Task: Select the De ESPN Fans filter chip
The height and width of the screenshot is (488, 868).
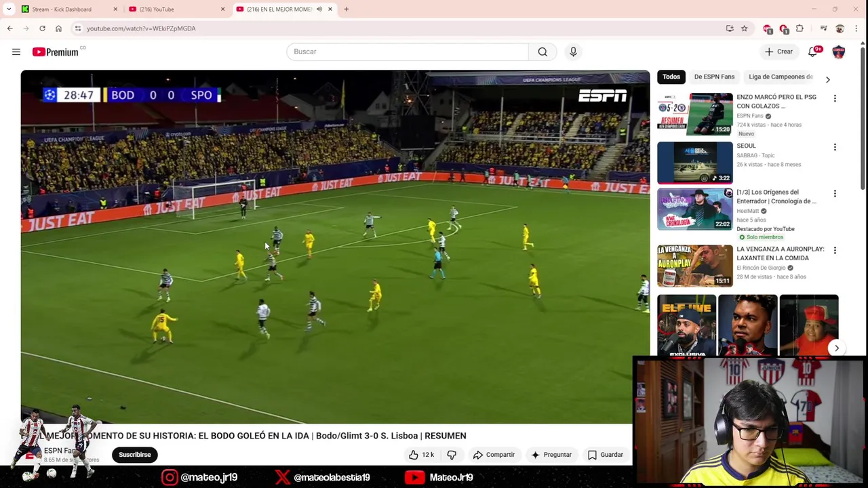Action: [x=714, y=77]
